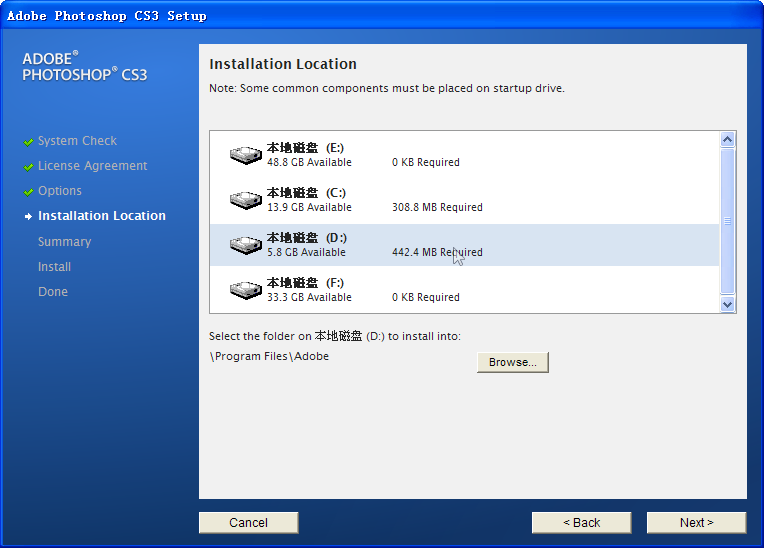Open the Options step
The width and height of the screenshot is (764, 548).
coord(60,191)
